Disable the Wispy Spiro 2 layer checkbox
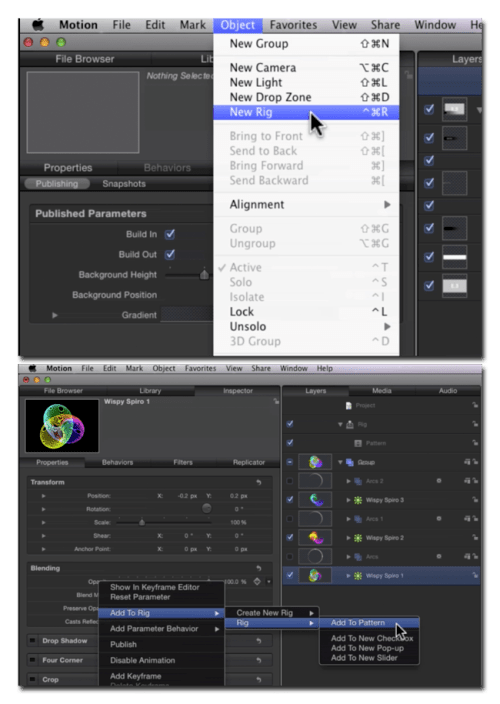 [x=290, y=537]
